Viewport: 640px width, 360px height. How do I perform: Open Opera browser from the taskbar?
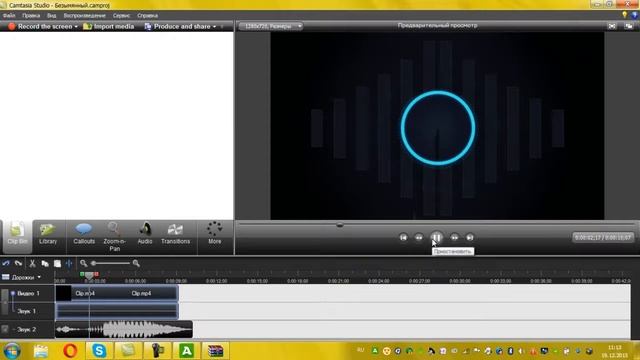[70, 351]
